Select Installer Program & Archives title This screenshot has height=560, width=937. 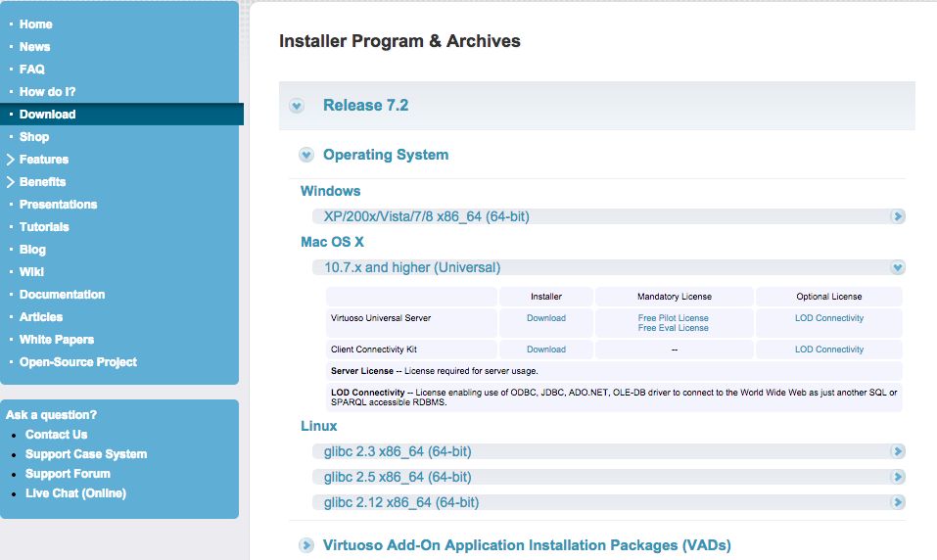(399, 41)
